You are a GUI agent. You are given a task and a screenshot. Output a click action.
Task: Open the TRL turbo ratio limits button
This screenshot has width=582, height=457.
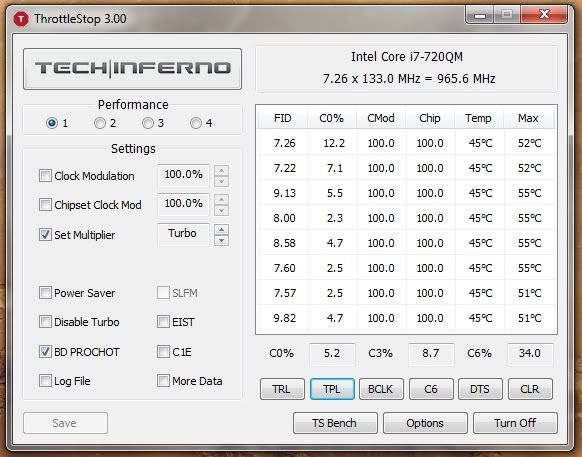(x=282, y=389)
